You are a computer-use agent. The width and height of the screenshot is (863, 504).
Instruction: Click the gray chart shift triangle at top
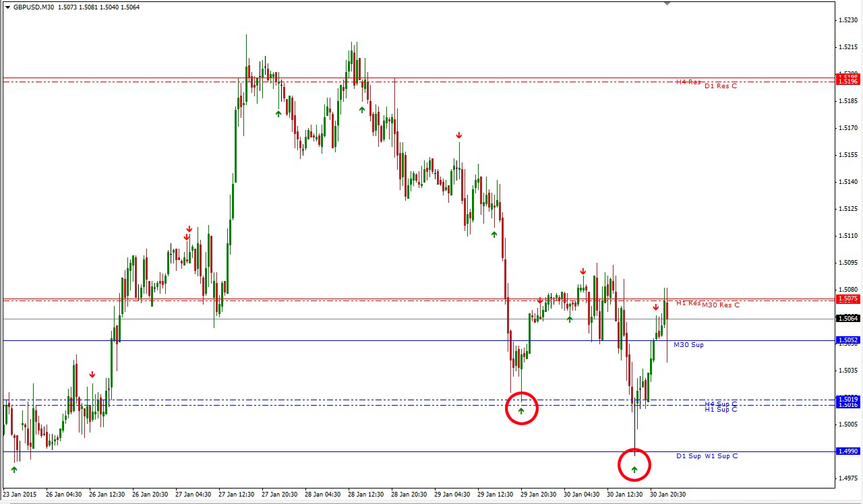(x=667, y=3)
